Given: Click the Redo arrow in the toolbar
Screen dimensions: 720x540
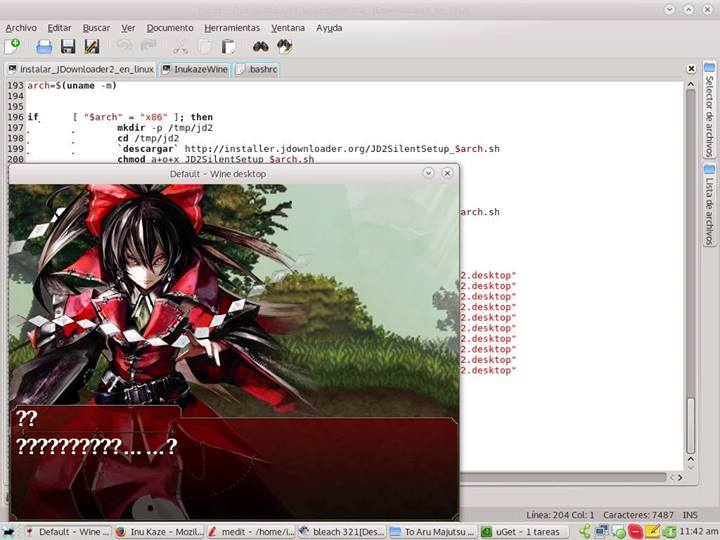Looking at the screenshot, I should [x=148, y=46].
